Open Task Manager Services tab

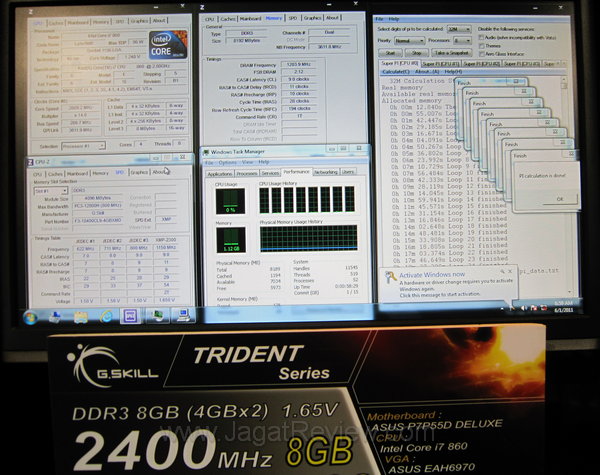point(270,173)
